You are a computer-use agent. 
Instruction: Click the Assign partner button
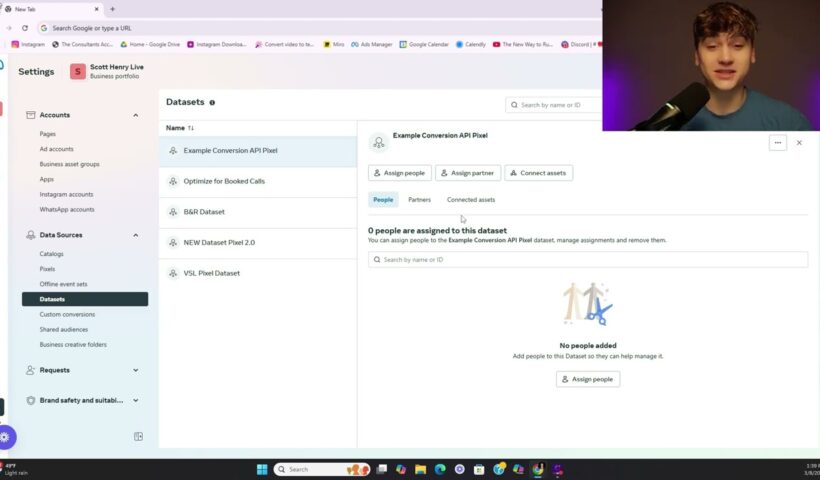[468, 173]
